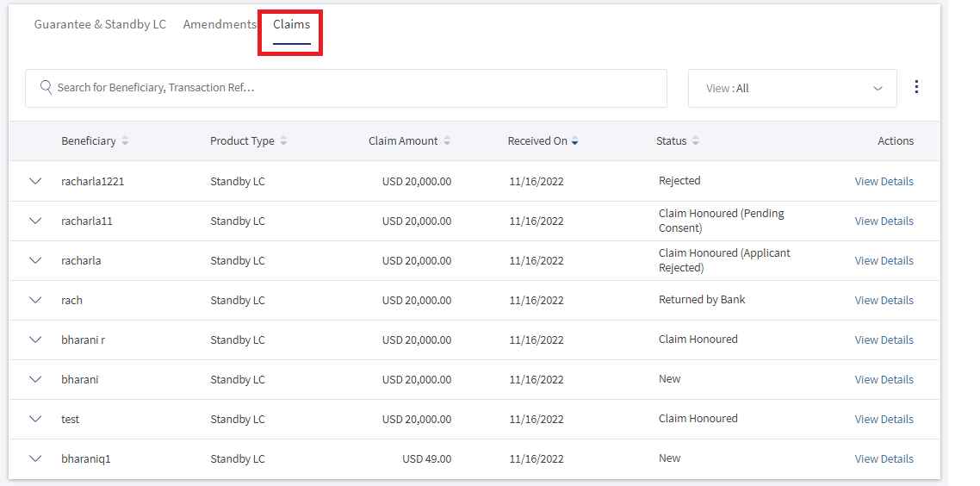Expand the bharaniq1 row chevron
This screenshot has width=980, height=486.
point(35,458)
